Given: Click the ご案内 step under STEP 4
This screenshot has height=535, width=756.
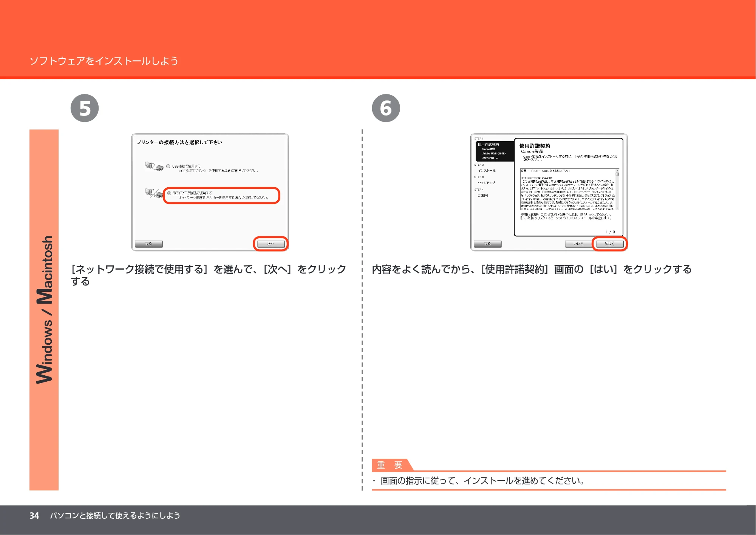Looking at the screenshot, I should click(x=482, y=195).
